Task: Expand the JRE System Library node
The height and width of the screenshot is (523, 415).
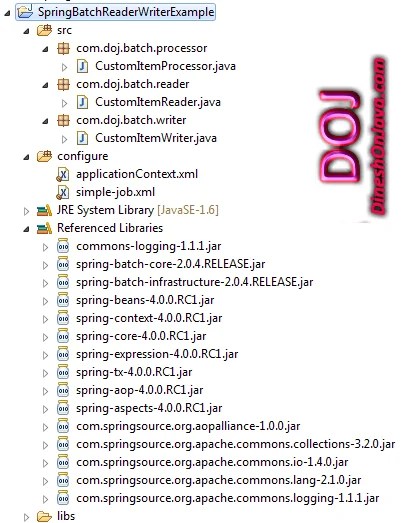Action: point(26,211)
